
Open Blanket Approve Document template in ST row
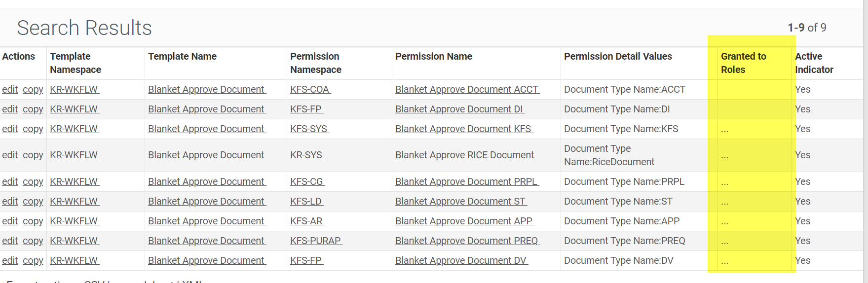pyautogui.click(x=207, y=201)
